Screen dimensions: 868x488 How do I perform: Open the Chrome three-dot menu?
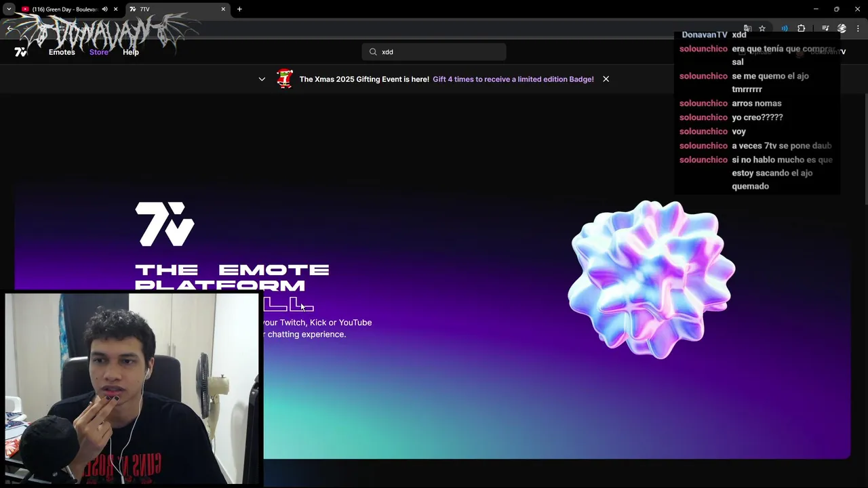pos(859,28)
